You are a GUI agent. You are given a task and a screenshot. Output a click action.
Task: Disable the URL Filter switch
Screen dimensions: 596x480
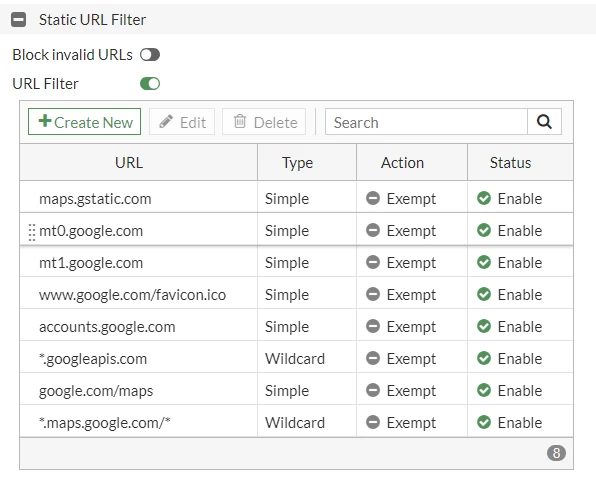150,84
